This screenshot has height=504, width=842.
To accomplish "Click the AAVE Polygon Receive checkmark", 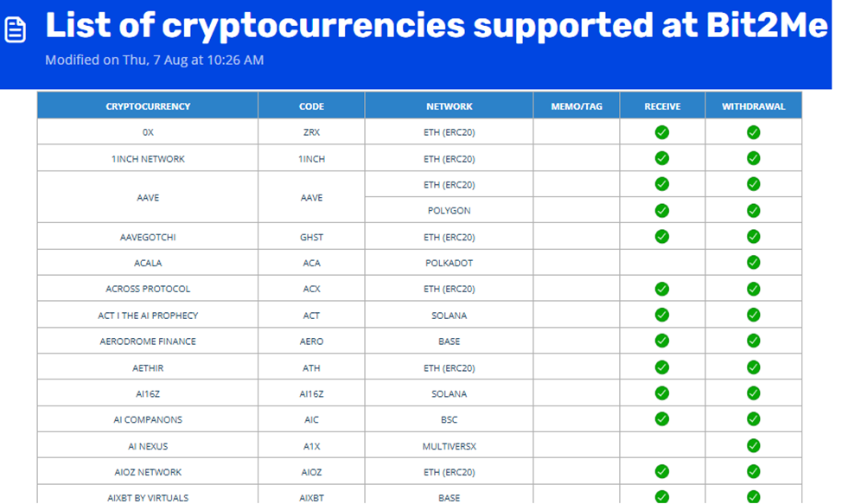I will point(662,210).
